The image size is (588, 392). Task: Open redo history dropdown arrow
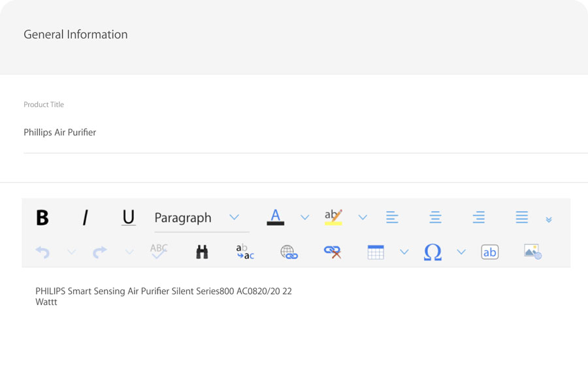pyautogui.click(x=129, y=252)
